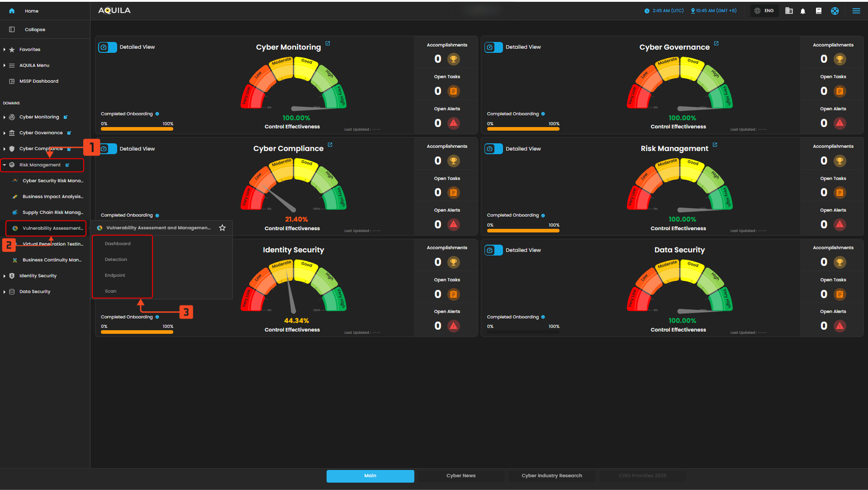Screen dimensions: 868x490
Task: Click Cyber Governance Accomplishments trophy icon
Action: pos(840,59)
